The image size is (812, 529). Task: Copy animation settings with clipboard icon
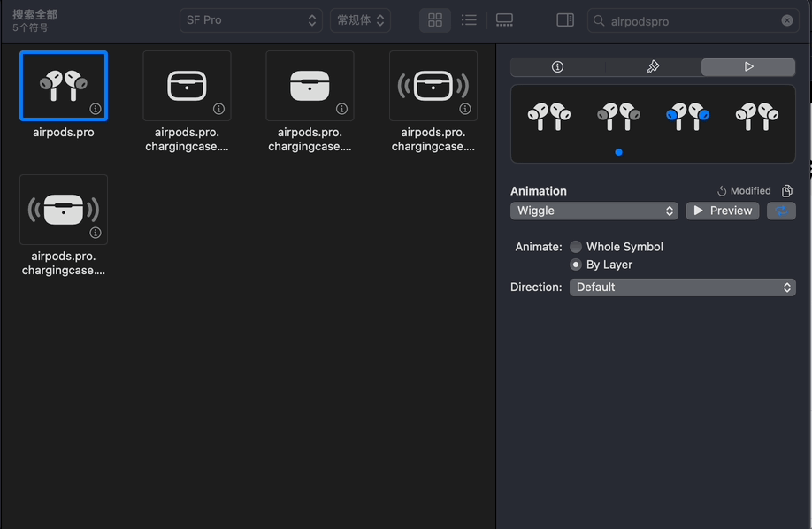(x=787, y=191)
